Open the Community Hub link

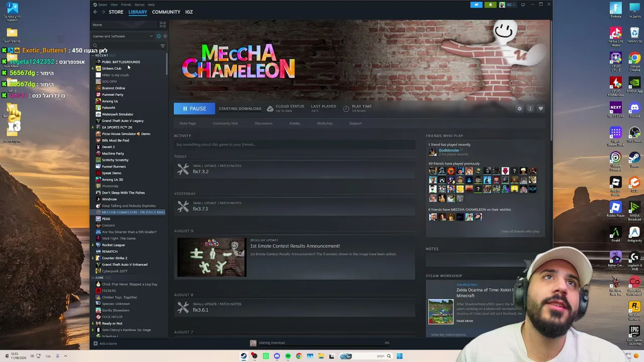pyautogui.click(x=225, y=123)
